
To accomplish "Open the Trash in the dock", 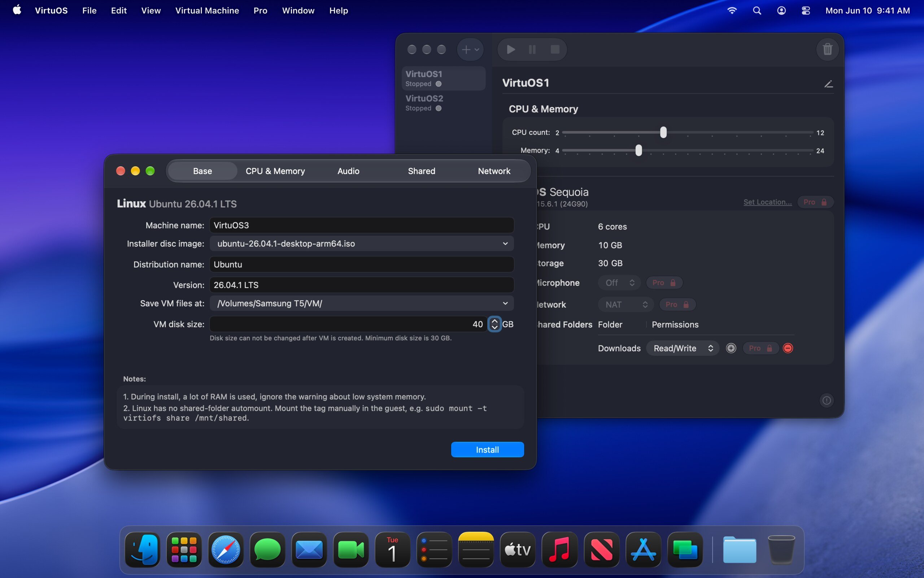I will (781, 549).
